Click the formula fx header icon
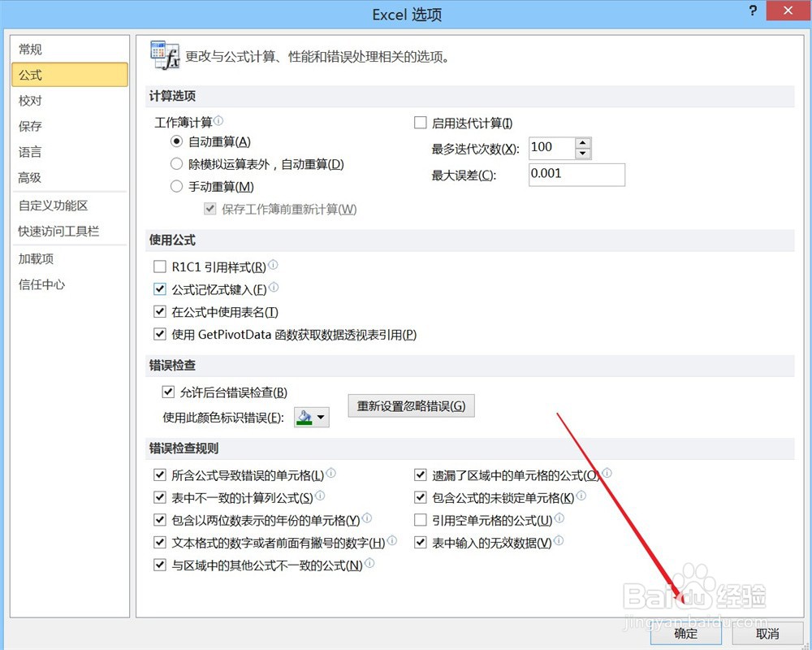Screen dimensions: 812x650 click(x=165, y=55)
